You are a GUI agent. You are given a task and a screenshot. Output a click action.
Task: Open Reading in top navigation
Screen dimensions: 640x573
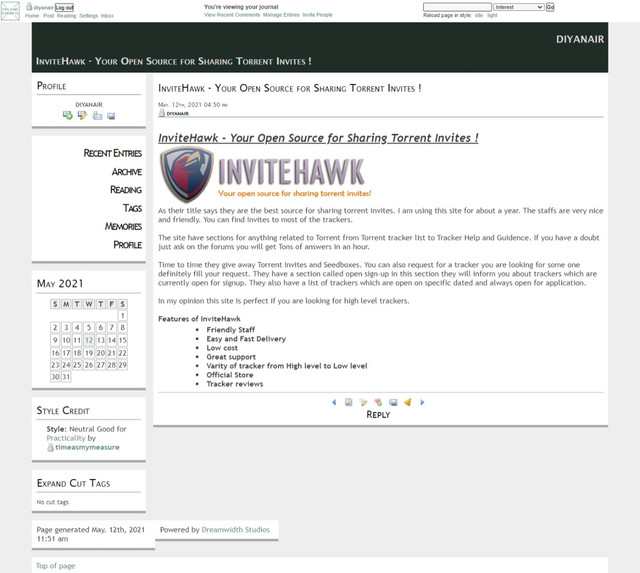(67, 16)
